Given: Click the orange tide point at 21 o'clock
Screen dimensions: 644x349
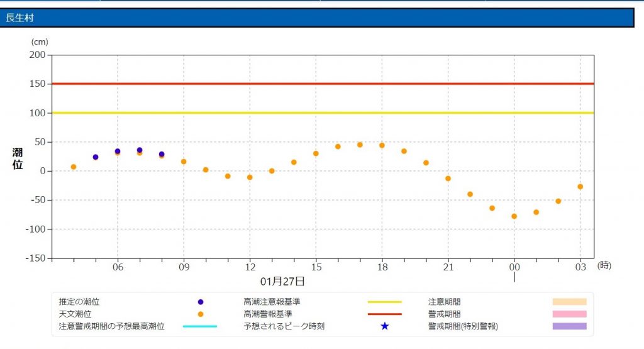Looking at the screenshot, I should (x=448, y=179).
